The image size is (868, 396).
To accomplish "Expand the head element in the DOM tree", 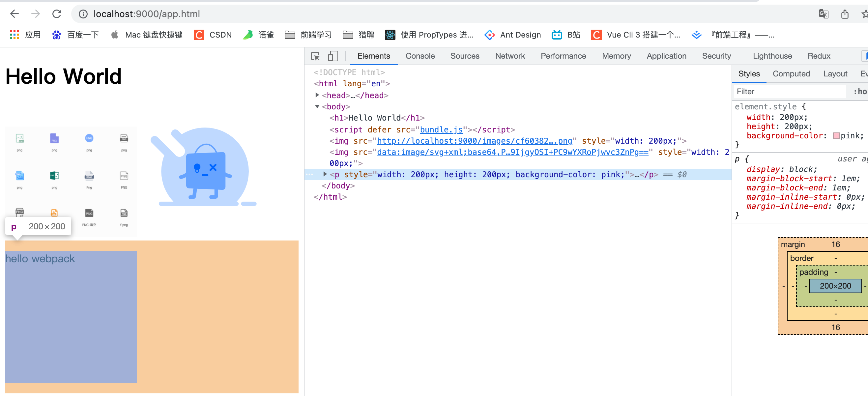I will tap(317, 95).
